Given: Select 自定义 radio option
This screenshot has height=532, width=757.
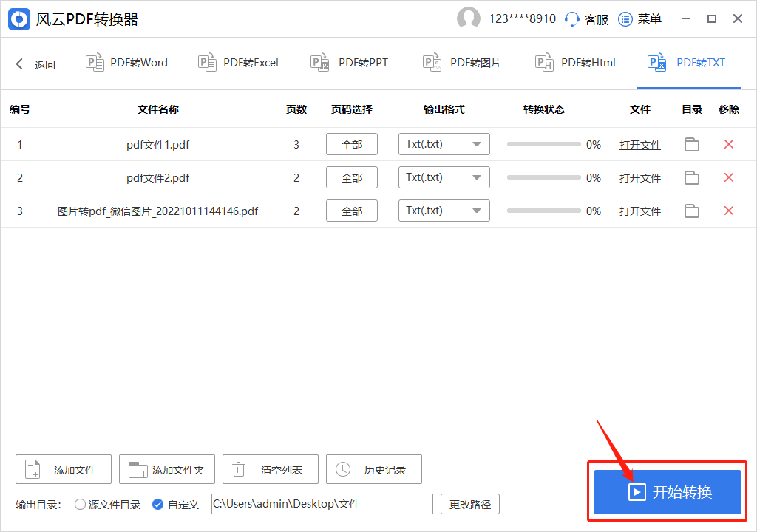Looking at the screenshot, I should [x=175, y=505].
